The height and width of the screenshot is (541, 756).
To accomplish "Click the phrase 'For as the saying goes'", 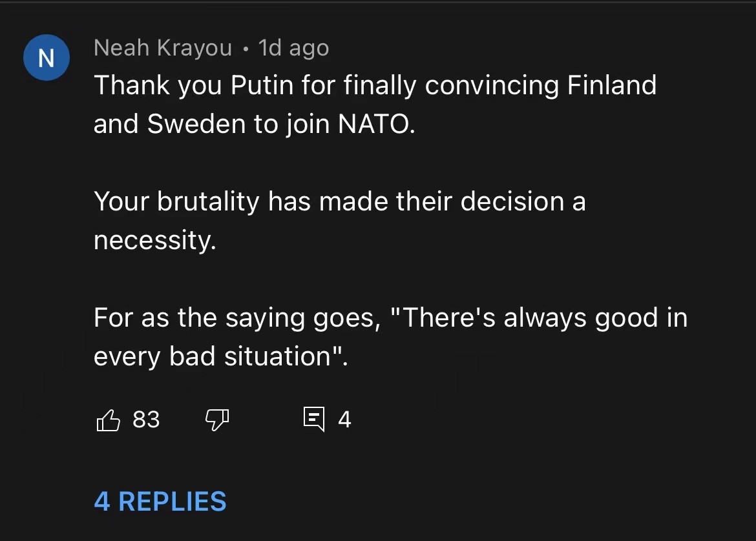I will tap(236, 318).
